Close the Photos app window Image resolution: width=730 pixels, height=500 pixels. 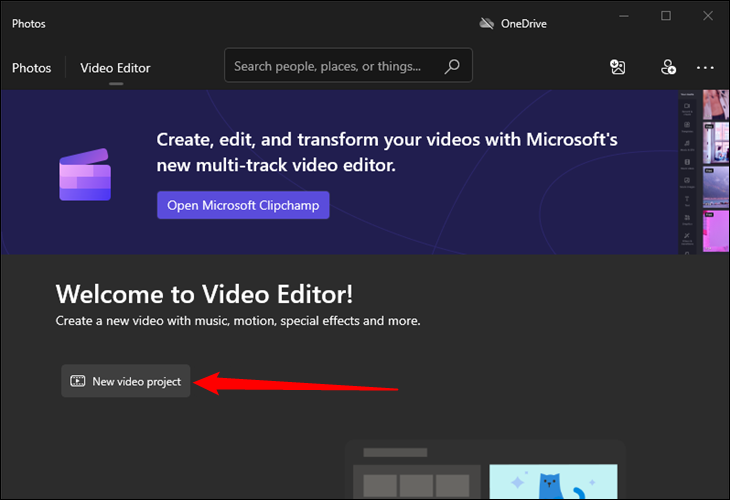pyautogui.click(x=708, y=16)
